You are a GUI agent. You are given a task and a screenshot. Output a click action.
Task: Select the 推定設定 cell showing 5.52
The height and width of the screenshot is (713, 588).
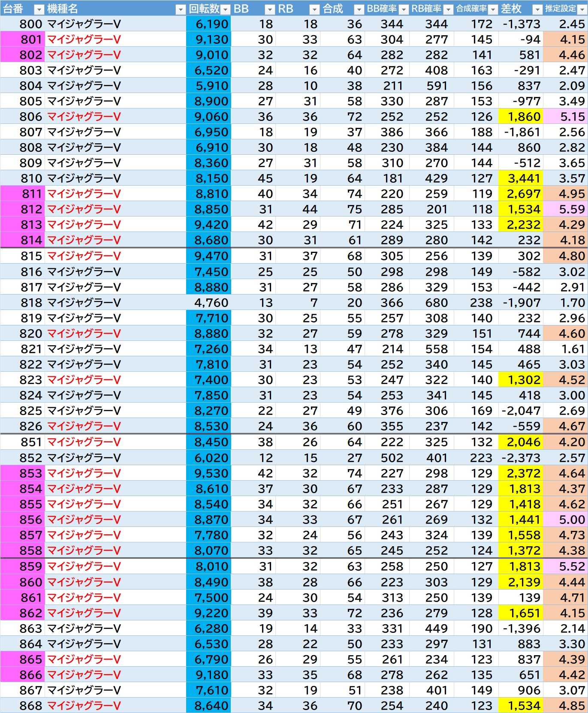pos(565,566)
